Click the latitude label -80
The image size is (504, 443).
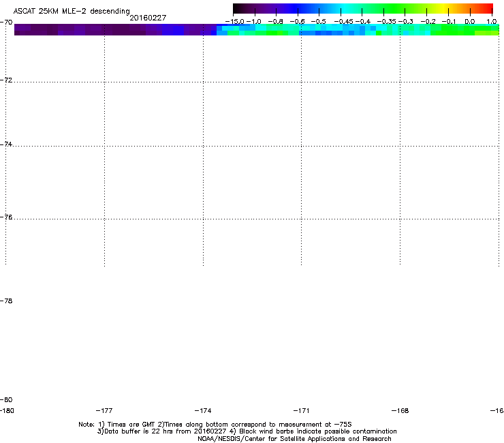tap(6, 399)
